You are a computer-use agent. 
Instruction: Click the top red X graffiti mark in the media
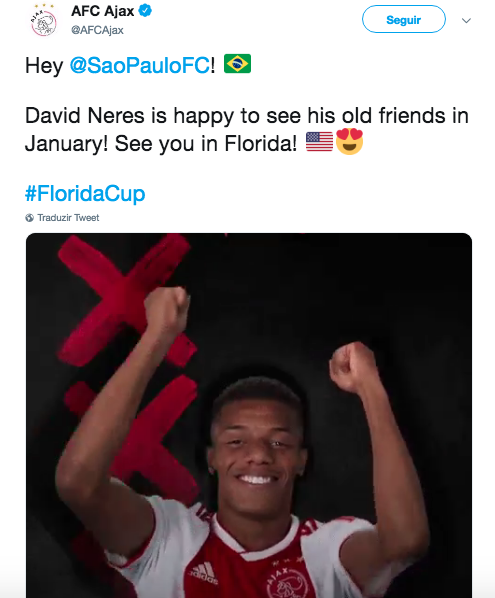pyautogui.click(x=126, y=297)
